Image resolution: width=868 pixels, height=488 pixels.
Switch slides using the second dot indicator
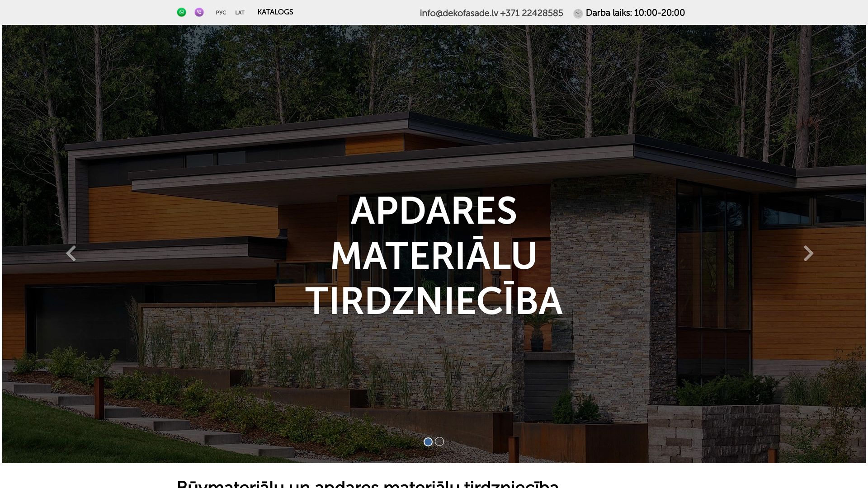click(439, 441)
